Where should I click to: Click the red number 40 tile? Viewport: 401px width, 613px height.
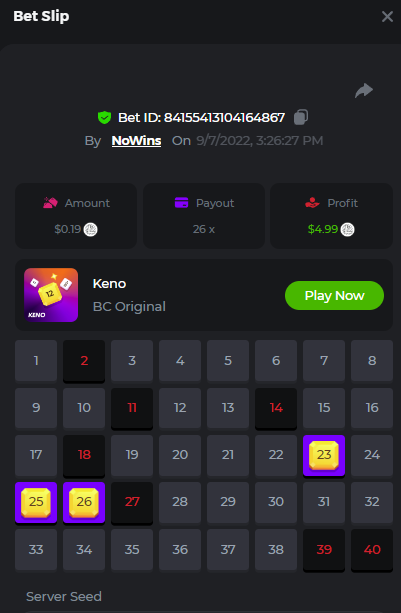(x=372, y=550)
